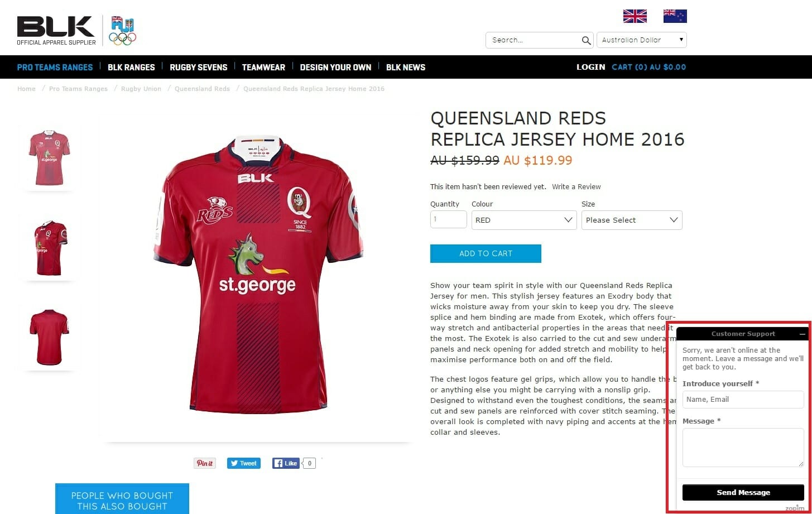This screenshot has width=812, height=514.
Task: Minimize the Customer Support chat widget
Action: 803,334
